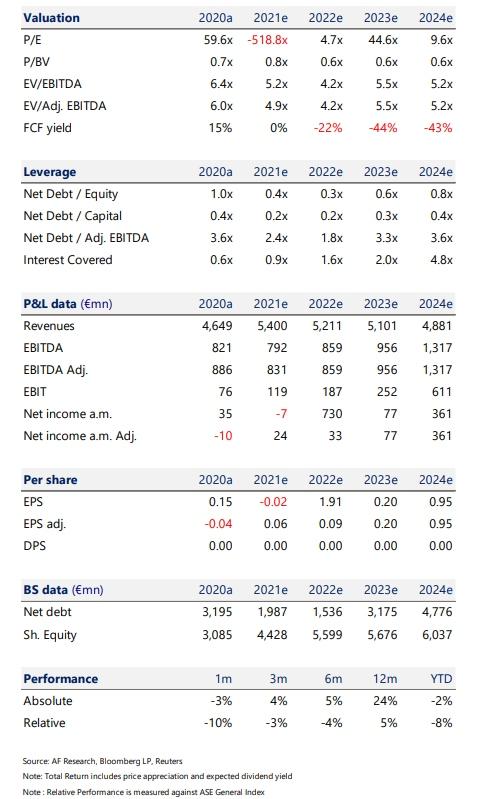Click EBITDA Adj. 2024e value 1,317
Image resolution: width=495 pixels, height=799 pixels.
click(x=437, y=370)
